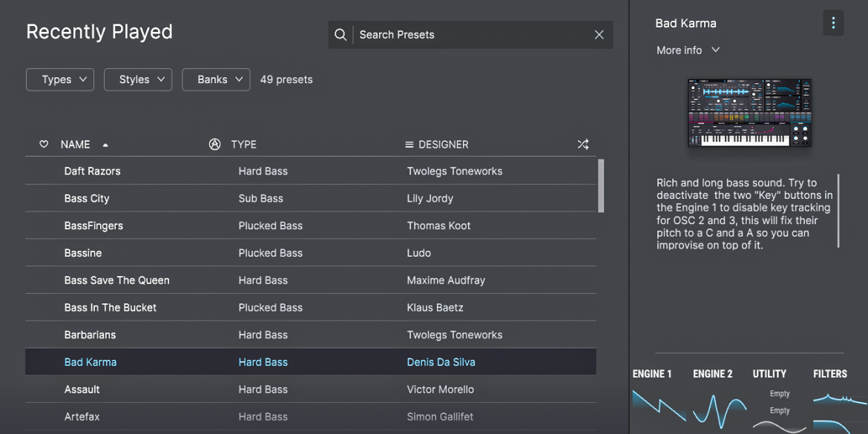Viewport: 868px width, 434px height.
Task: Click the ENGINE 1 waveform preview
Action: pos(659,407)
